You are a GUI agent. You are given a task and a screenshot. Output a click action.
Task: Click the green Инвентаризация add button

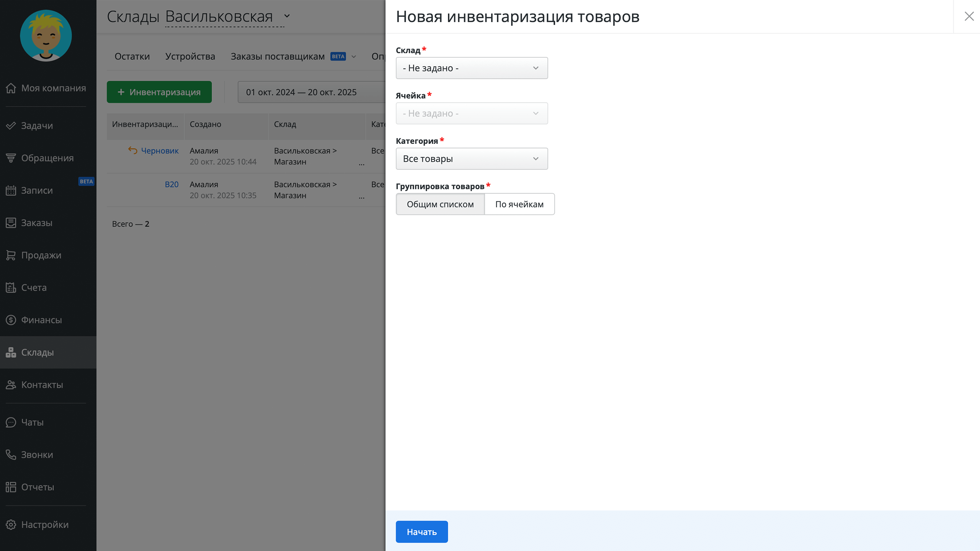coord(159,92)
